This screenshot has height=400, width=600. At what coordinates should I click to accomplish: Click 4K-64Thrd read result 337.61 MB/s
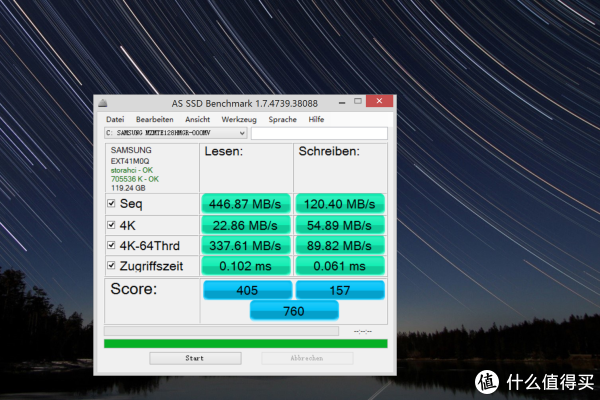coord(245,245)
